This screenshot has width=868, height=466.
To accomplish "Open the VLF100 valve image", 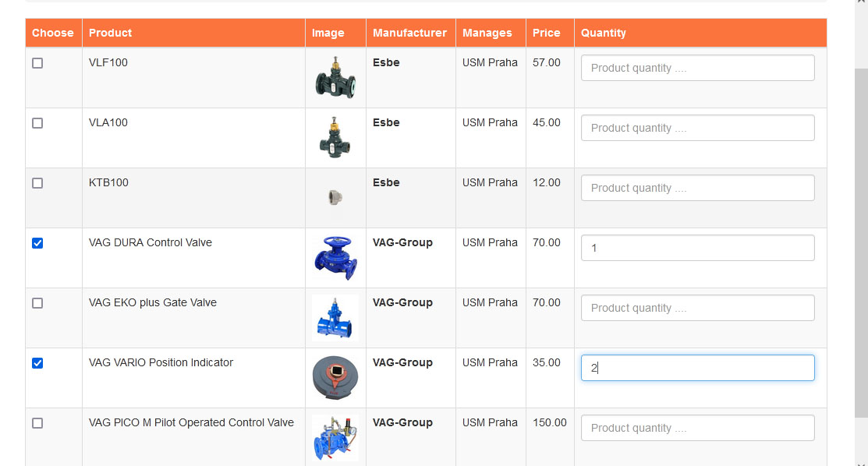I will (335, 77).
